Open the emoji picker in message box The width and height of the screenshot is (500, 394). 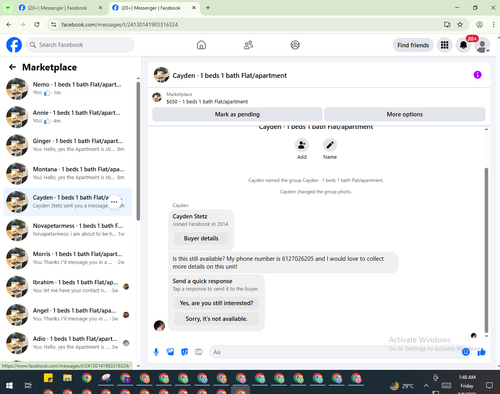click(466, 352)
